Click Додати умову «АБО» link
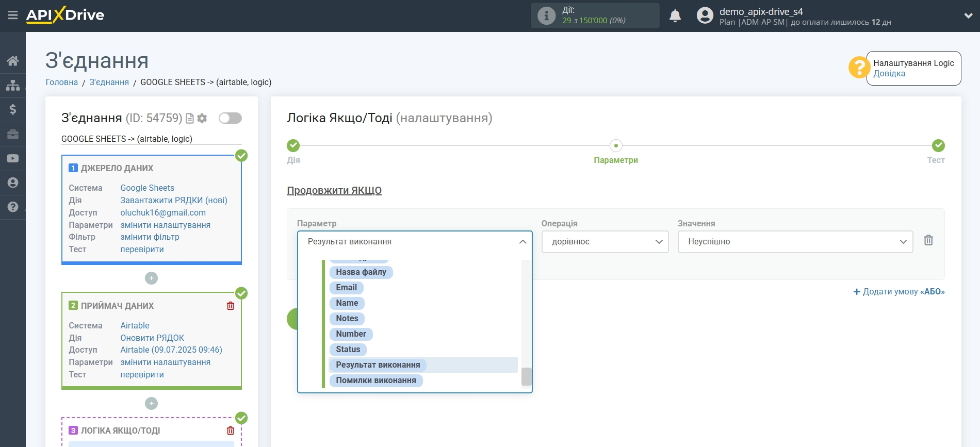Image resolution: width=980 pixels, height=447 pixels. (899, 292)
